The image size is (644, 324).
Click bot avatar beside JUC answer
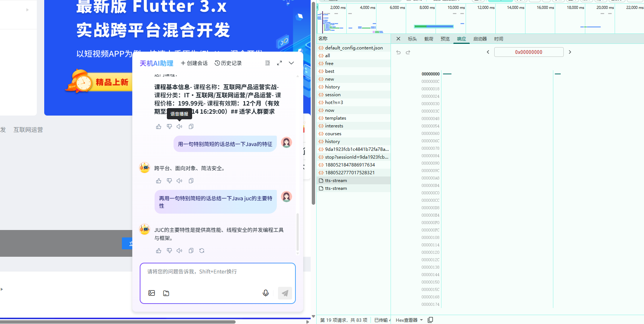pyautogui.click(x=145, y=229)
